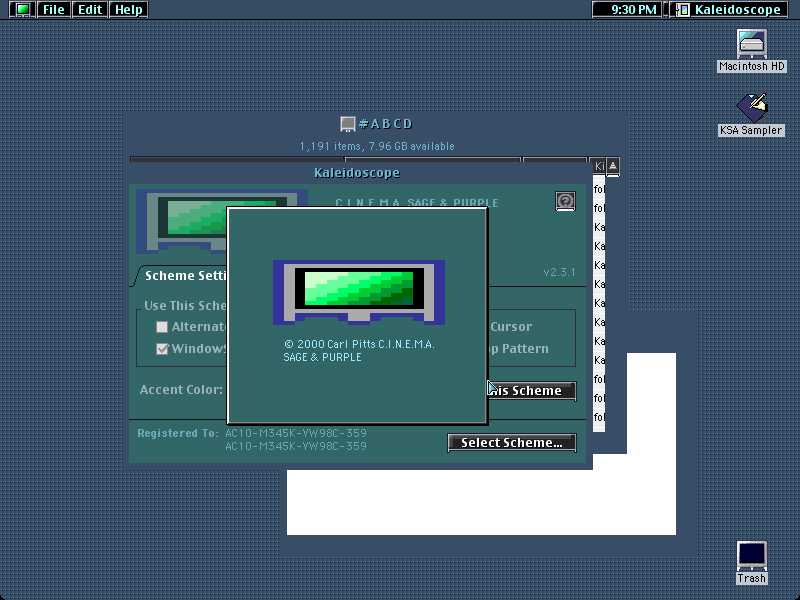Click the large scheme preview in the about popup

coord(359,292)
